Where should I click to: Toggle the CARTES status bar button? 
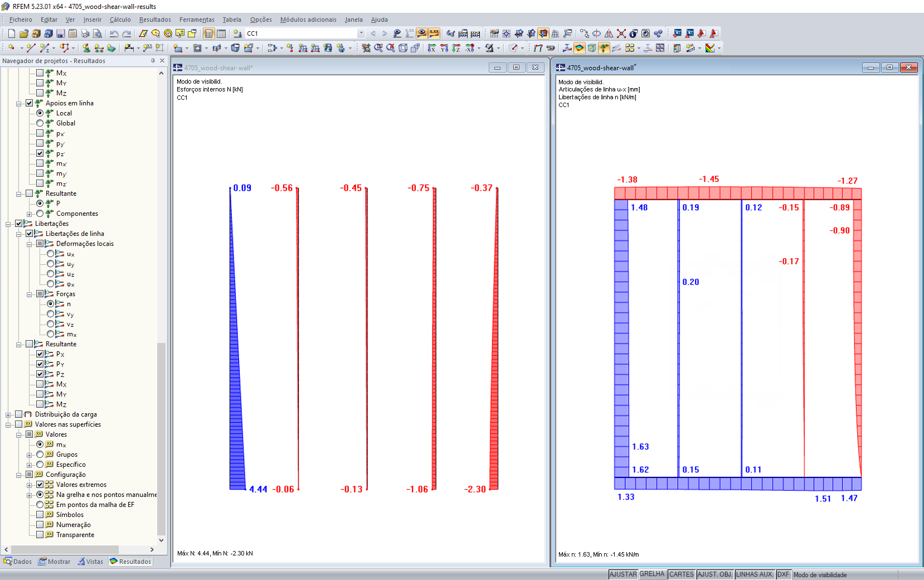(682, 574)
